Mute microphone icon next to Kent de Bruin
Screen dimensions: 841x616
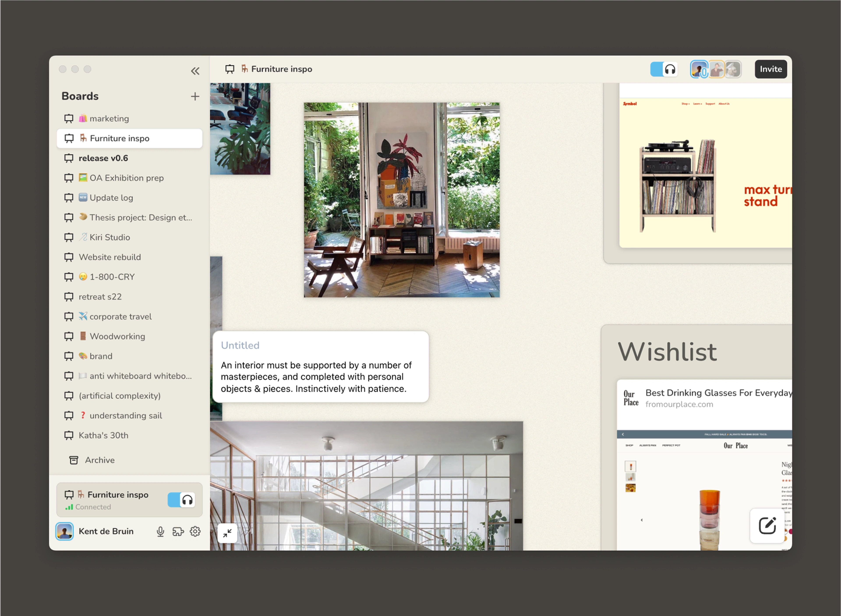161,532
